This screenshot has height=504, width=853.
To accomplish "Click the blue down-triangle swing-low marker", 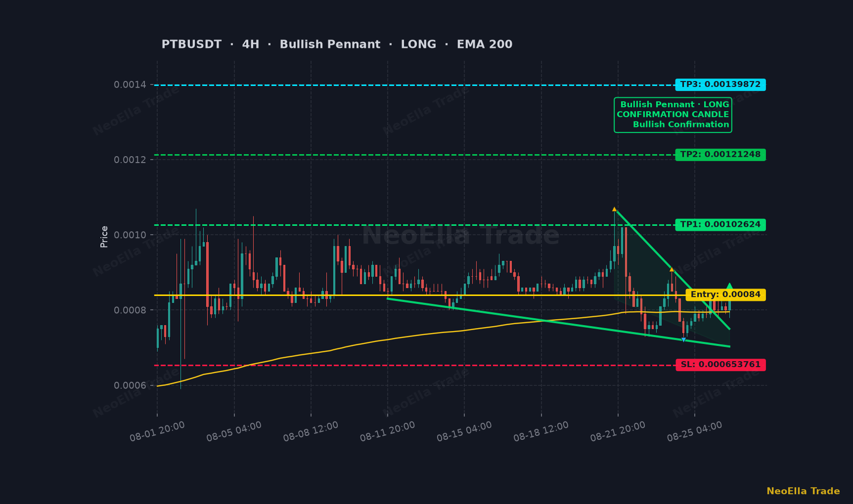I will (x=683, y=340).
